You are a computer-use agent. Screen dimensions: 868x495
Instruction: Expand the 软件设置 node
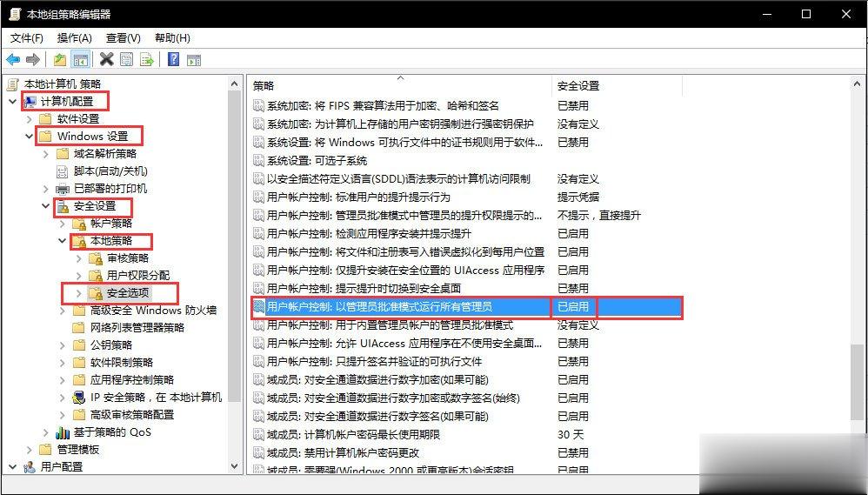pyautogui.click(x=30, y=119)
